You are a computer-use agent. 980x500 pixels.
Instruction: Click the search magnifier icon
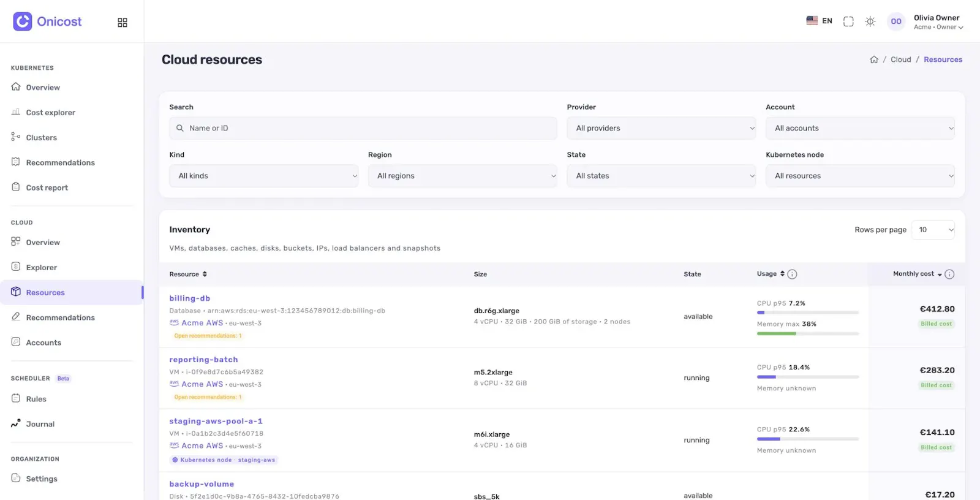(180, 129)
